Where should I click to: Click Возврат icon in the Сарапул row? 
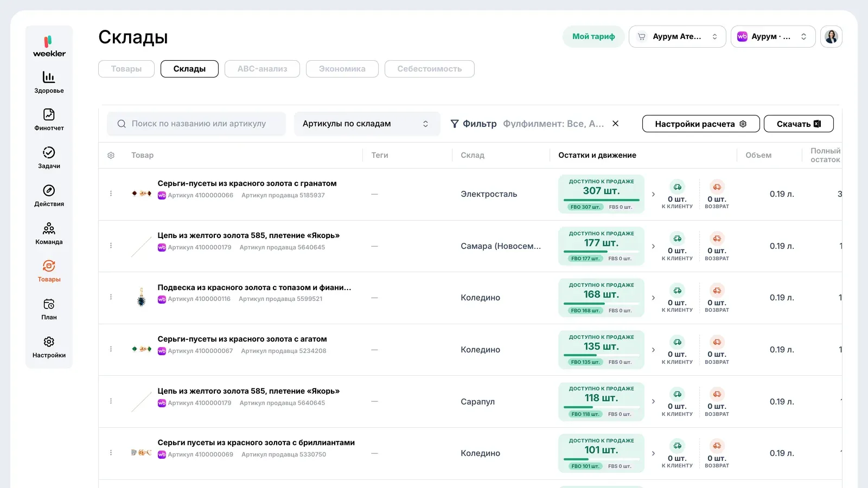[x=717, y=394]
